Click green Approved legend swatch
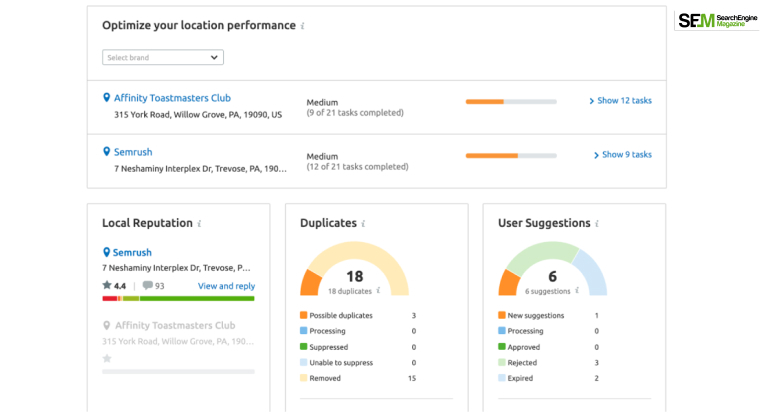The image size is (770, 414). tap(501, 346)
